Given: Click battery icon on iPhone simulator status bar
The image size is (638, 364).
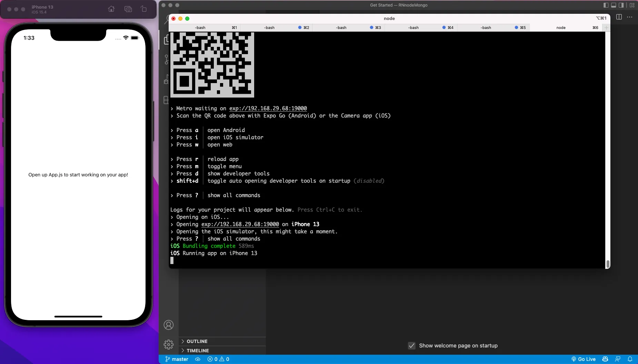Looking at the screenshot, I should [135, 38].
